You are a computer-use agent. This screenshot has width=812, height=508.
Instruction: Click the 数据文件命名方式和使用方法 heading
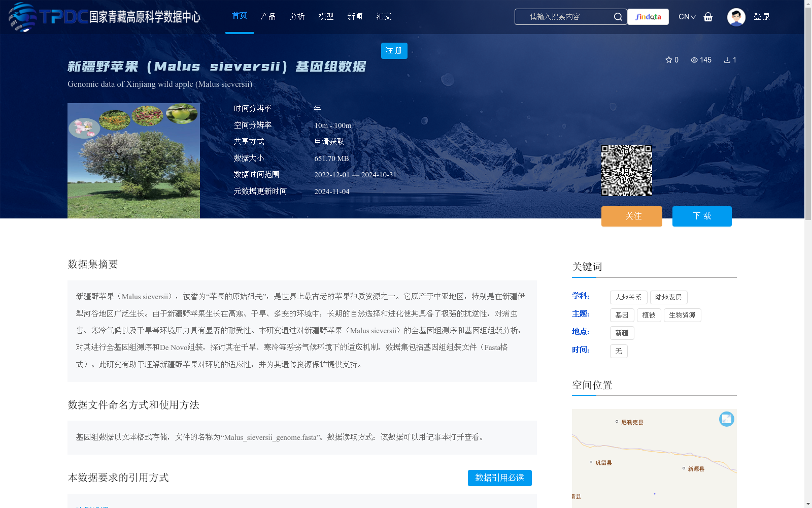click(133, 405)
